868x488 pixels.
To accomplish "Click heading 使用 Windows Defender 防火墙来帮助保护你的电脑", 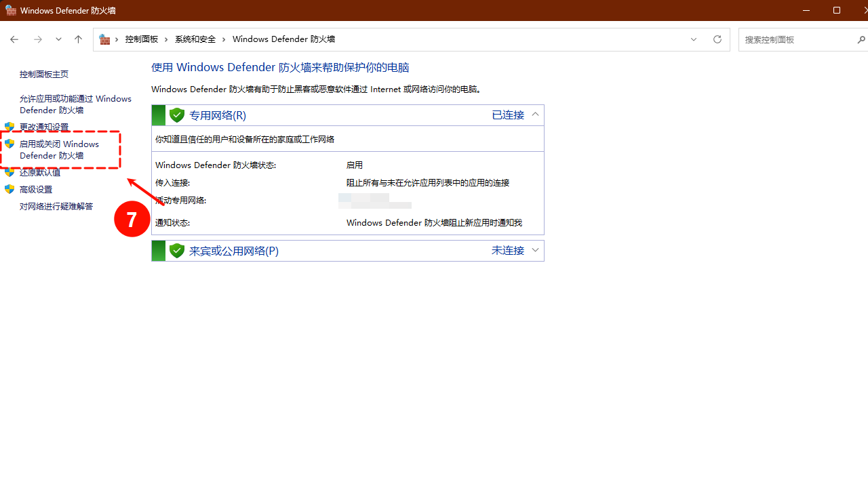I will [x=280, y=68].
